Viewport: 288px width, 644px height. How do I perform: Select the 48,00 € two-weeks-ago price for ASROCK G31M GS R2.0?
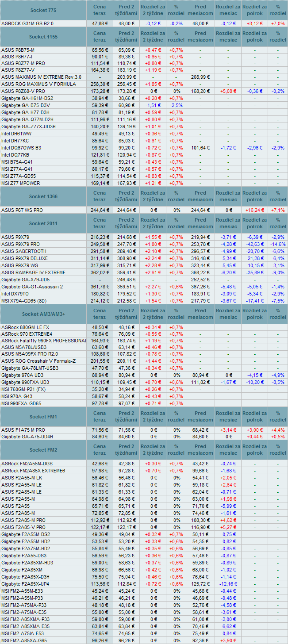point(127,23)
